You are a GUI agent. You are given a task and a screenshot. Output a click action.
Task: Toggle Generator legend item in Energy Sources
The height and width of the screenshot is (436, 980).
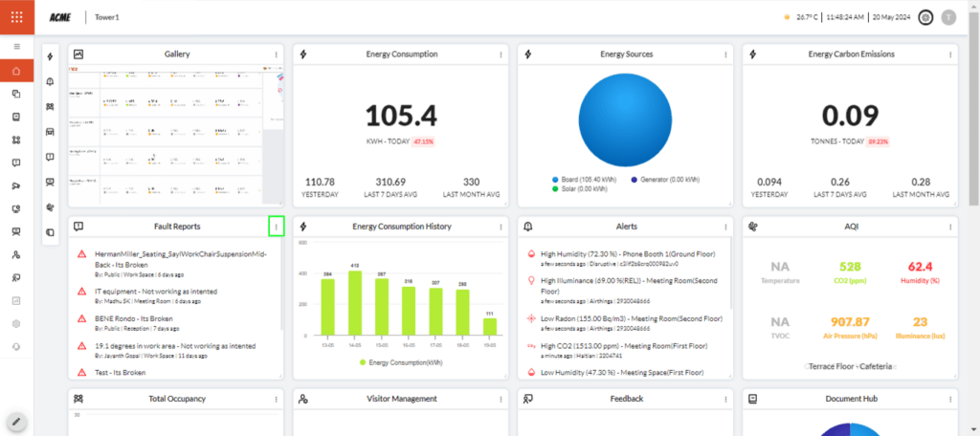click(x=666, y=179)
